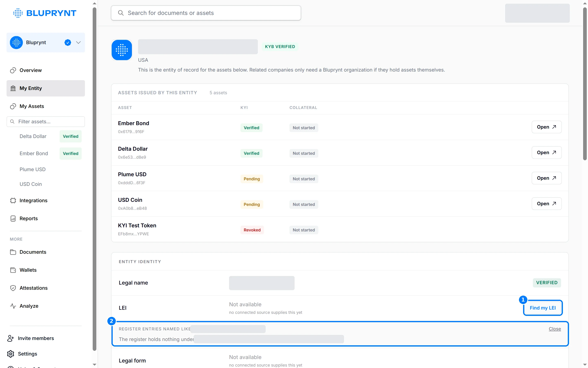Focus the Filter assets input
The image size is (588, 368).
click(x=46, y=122)
